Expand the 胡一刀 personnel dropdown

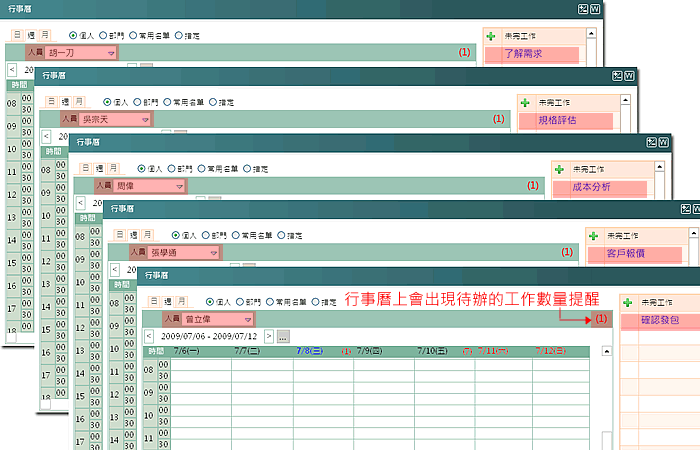coord(111,52)
